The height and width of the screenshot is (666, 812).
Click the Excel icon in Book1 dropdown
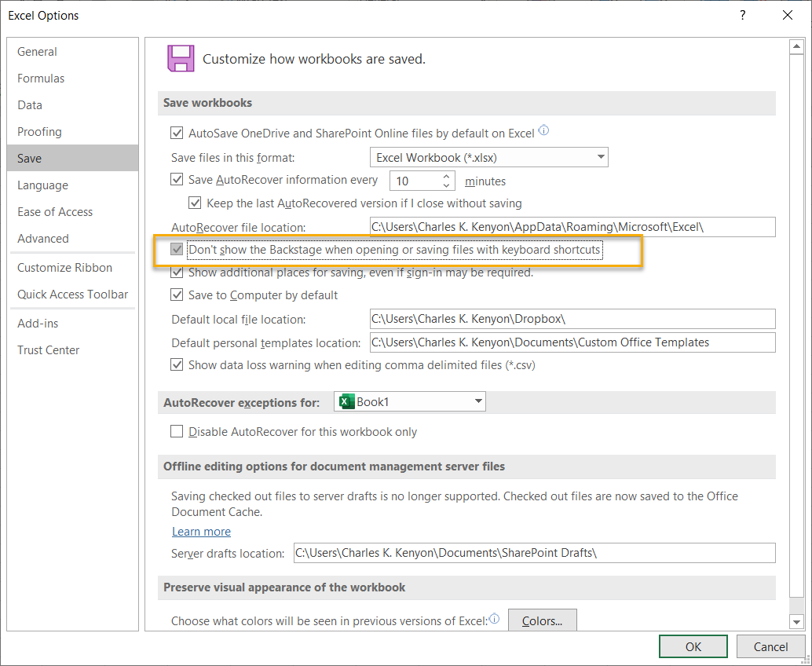(x=346, y=401)
